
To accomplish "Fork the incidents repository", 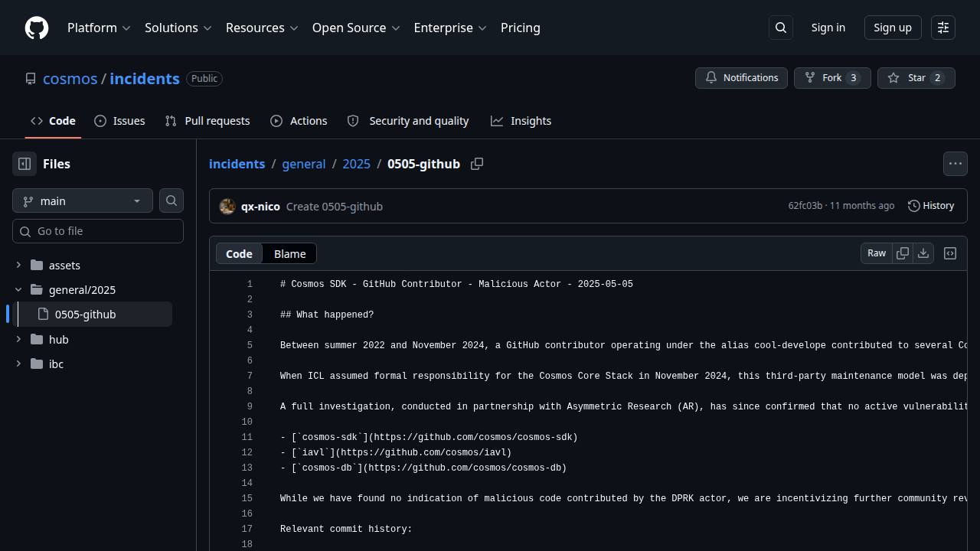I will [x=832, y=78].
